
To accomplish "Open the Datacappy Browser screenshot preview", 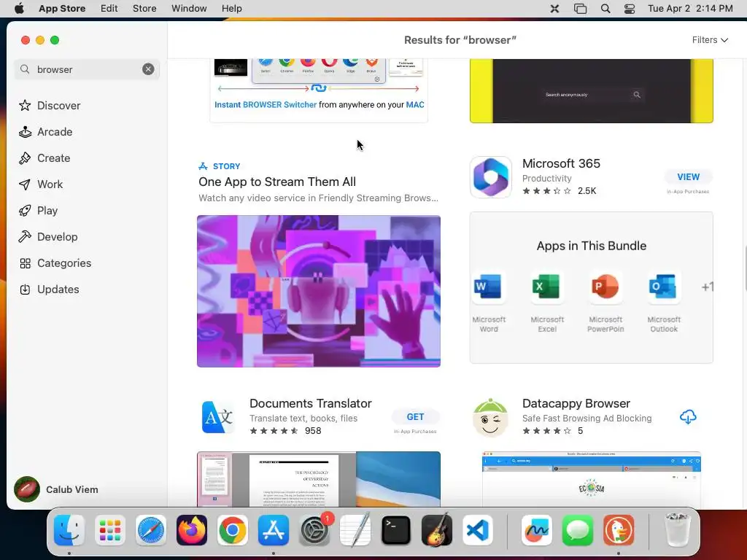I will point(591,480).
